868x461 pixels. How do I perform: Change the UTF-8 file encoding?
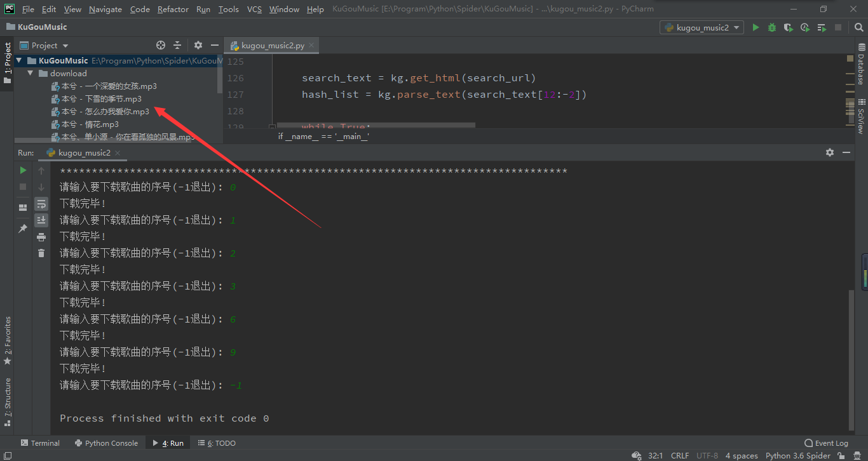707,455
